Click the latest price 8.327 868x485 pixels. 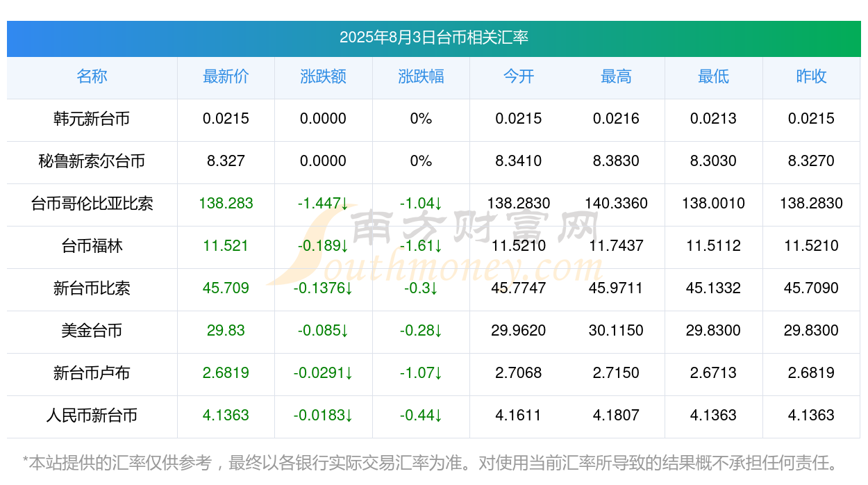coord(226,161)
